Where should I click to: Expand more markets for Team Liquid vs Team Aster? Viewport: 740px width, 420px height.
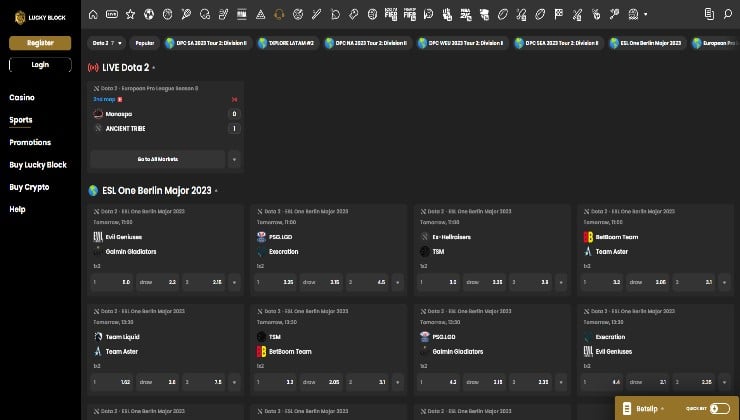coord(234,382)
